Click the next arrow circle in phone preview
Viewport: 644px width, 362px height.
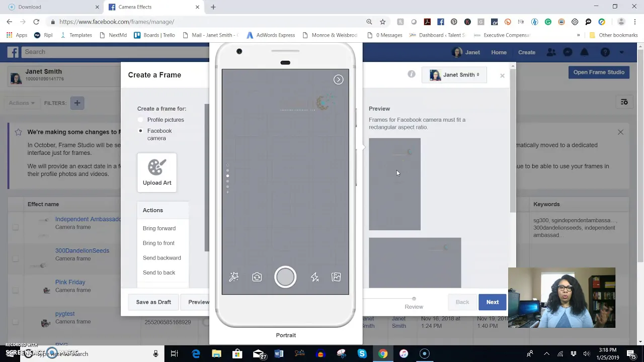pyautogui.click(x=339, y=79)
